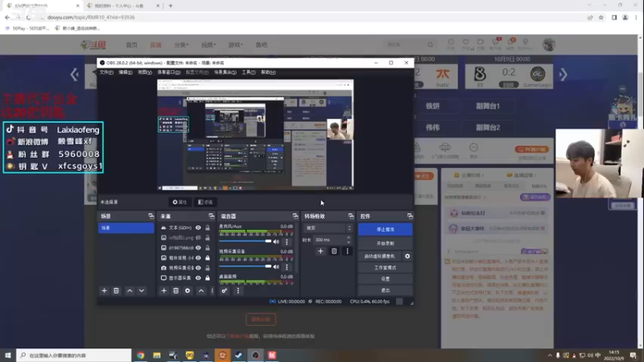Click 开始录制 button
The image size is (644, 362).
pyautogui.click(x=386, y=244)
